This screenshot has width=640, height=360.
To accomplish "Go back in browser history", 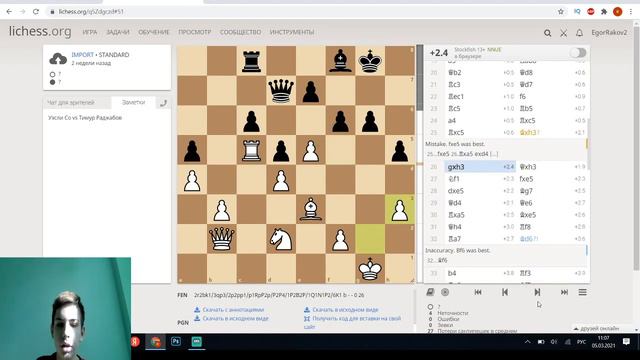I will pyautogui.click(x=9, y=11).
